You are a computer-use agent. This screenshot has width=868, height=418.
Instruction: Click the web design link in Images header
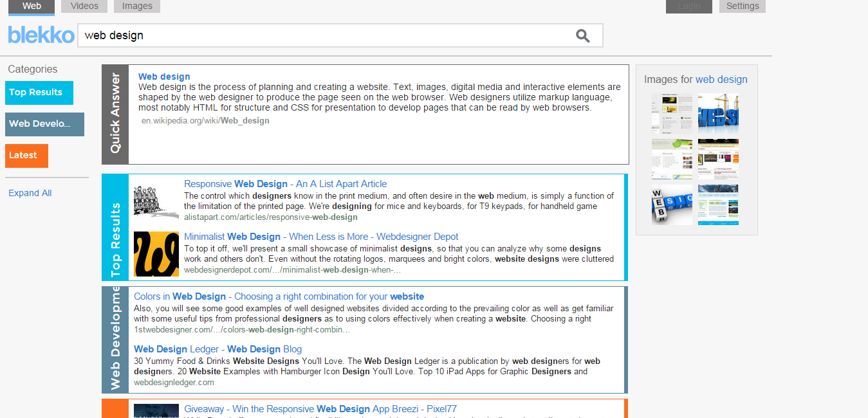pos(721,80)
